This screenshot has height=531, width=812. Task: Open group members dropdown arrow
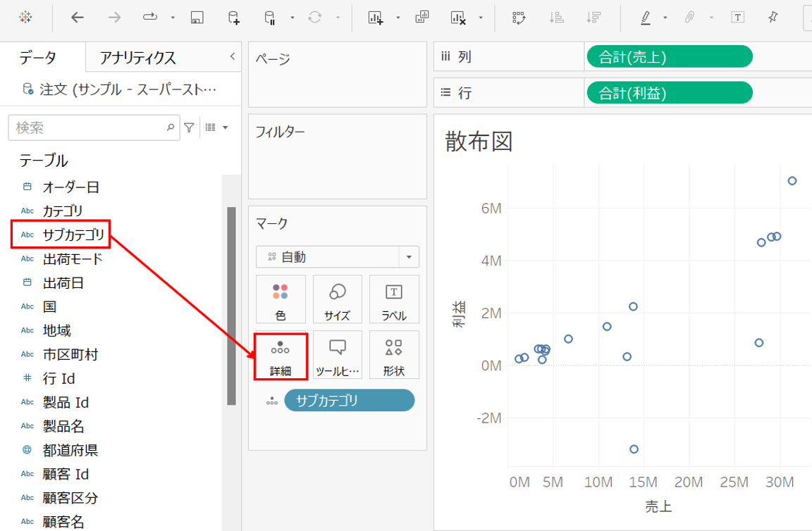pos(711,18)
